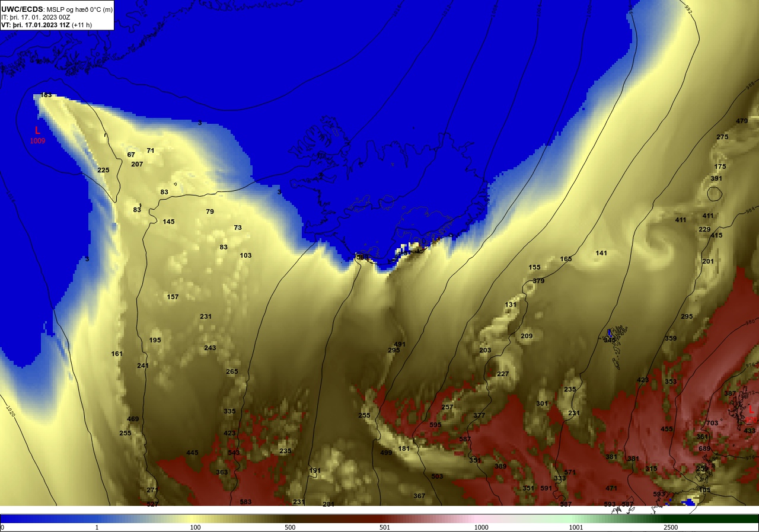
Task: Click the height value 155
Action: pyautogui.click(x=534, y=268)
